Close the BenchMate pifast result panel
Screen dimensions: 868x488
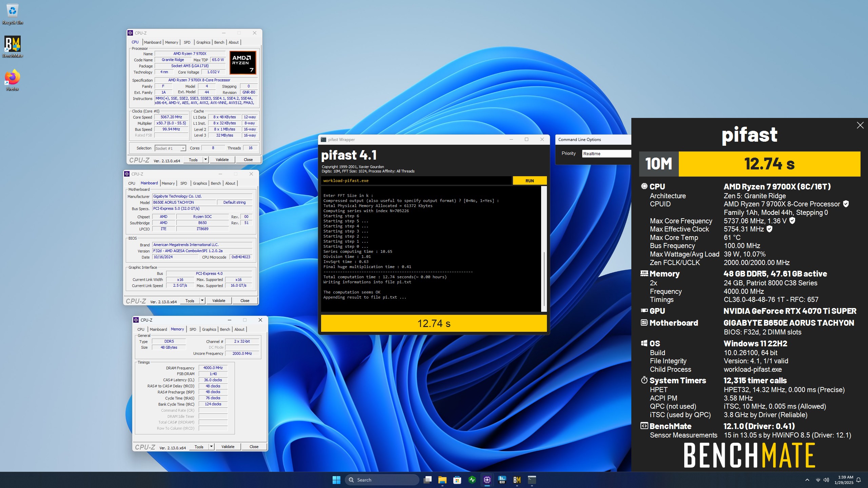pyautogui.click(x=860, y=125)
